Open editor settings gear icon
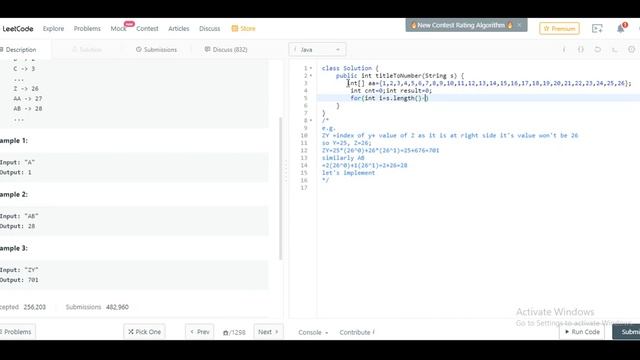 631,49
